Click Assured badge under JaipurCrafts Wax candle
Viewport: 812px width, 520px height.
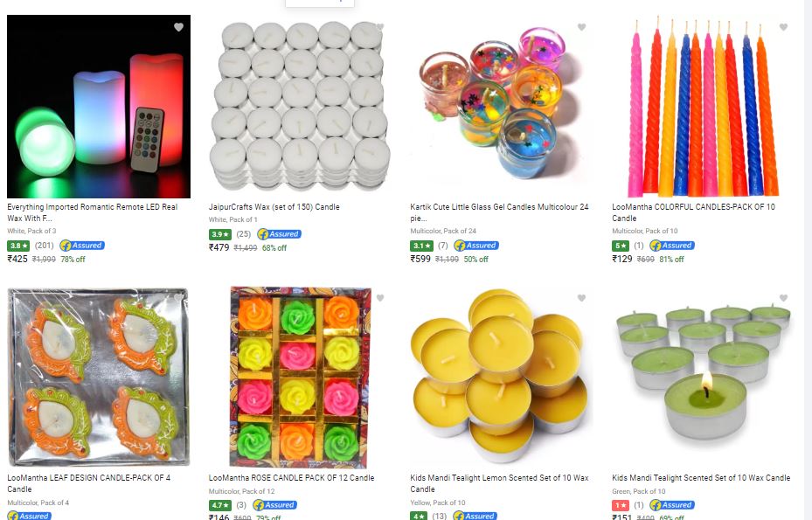pyautogui.click(x=279, y=234)
